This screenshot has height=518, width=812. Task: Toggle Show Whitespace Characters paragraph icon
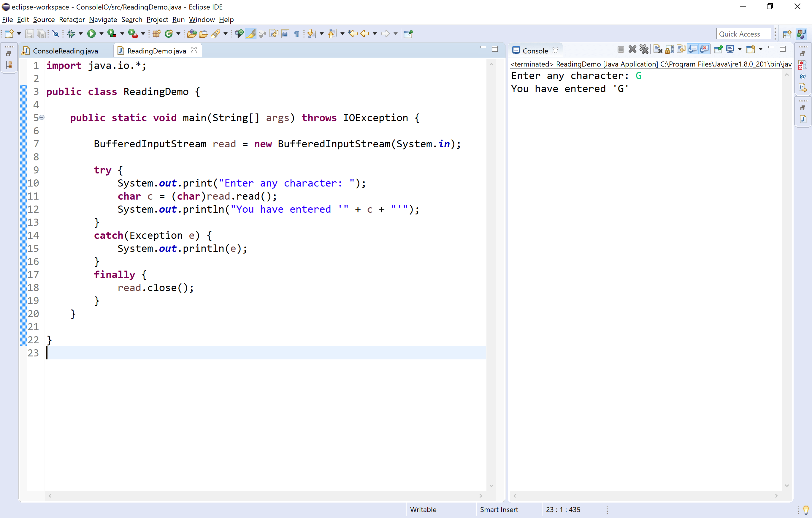coord(297,33)
